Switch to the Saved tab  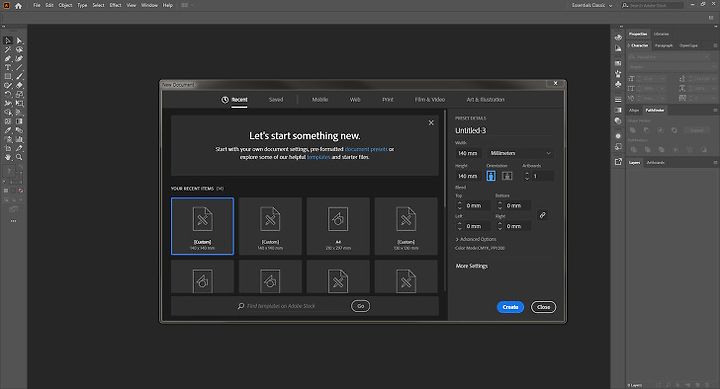click(276, 100)
